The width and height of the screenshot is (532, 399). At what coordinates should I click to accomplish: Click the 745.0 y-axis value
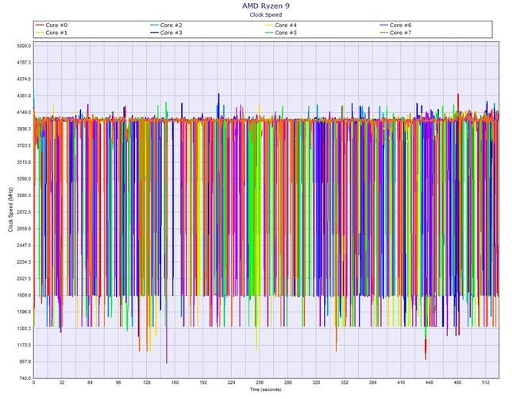pos(25,378)
